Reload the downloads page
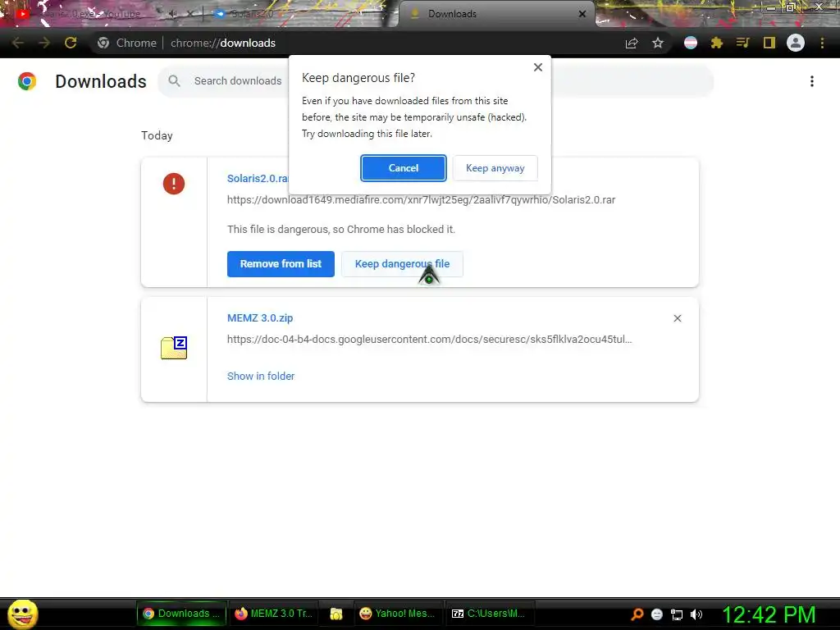The height and width of the screenshot is (630, 840). [71, 43]
